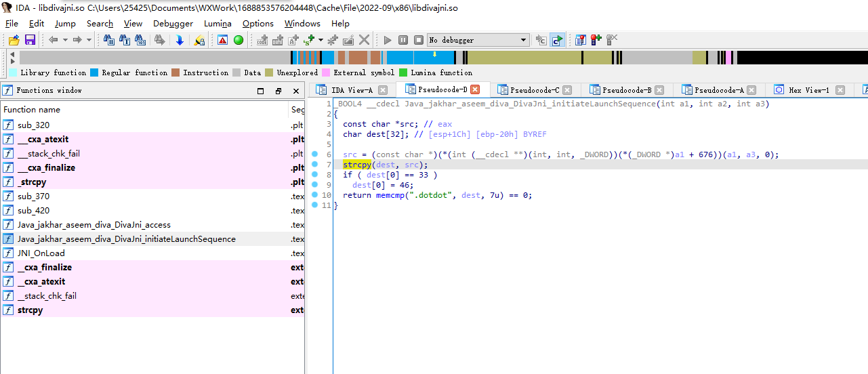
Task: Open the Edit menu
Action: (37, 23)
